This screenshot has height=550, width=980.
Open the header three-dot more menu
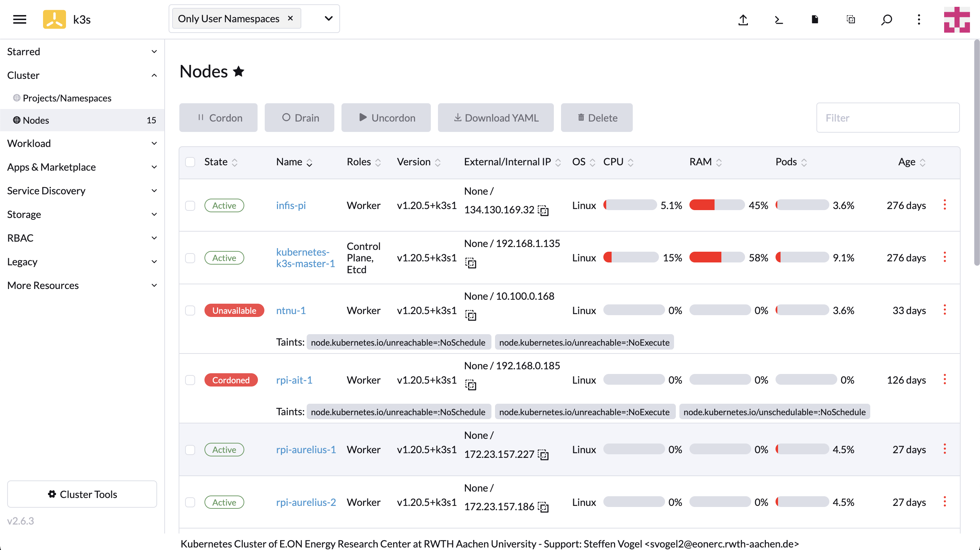[x=919, y=19]
